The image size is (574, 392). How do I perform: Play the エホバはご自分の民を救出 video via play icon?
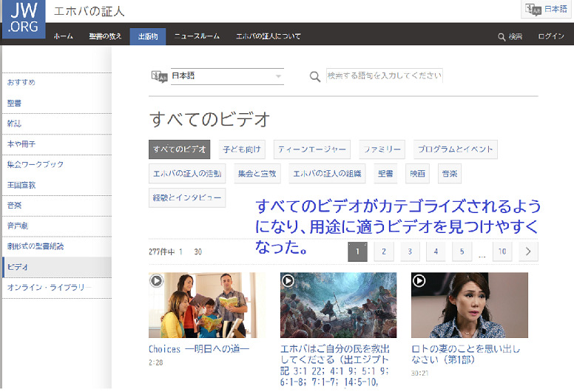point(288,281)
